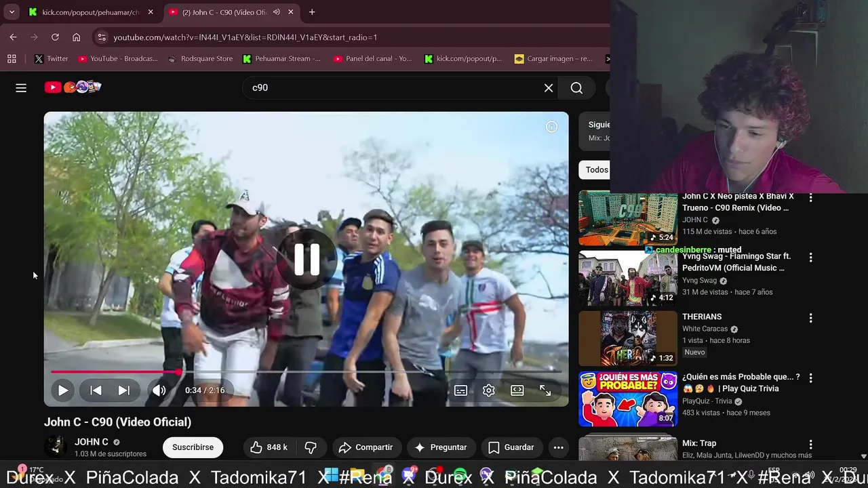Click the 0:34 / 2:16 time display

205,390
